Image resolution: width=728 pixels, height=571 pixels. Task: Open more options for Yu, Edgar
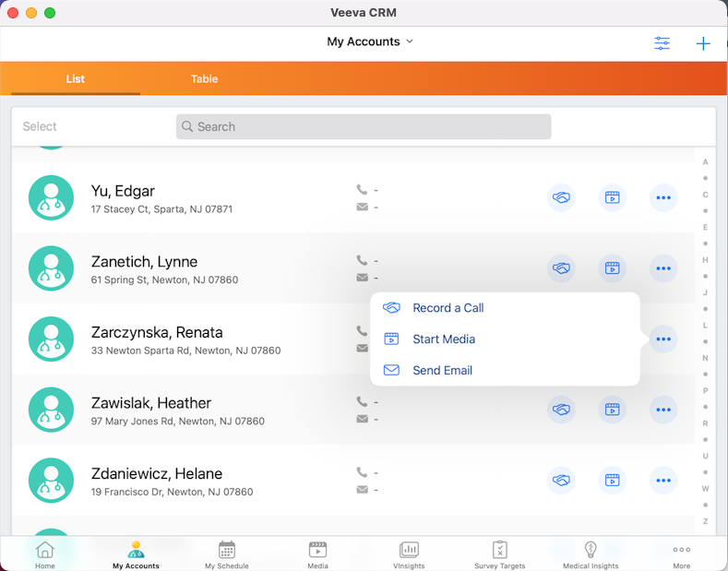[x=662, y=197]
